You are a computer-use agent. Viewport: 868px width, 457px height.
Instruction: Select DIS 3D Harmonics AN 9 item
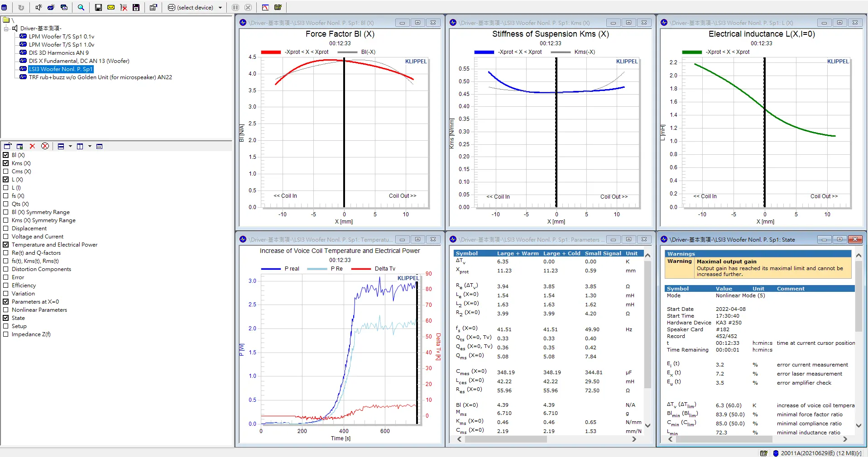pyautogui.click(x=59, y=53)
